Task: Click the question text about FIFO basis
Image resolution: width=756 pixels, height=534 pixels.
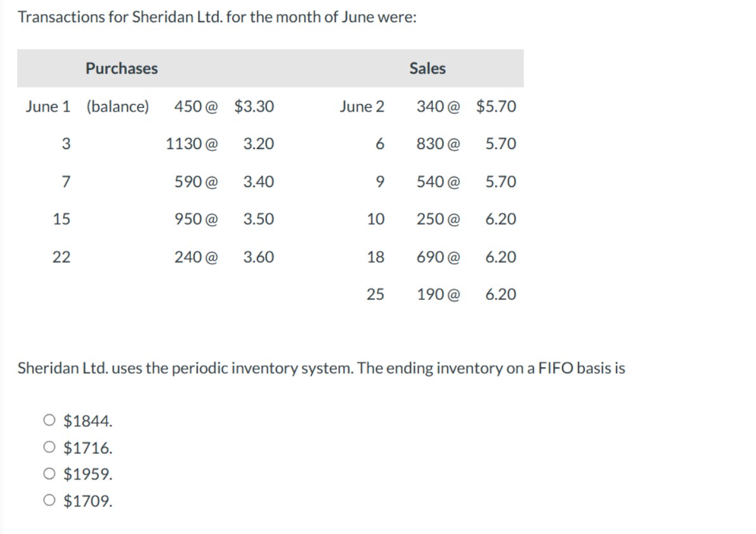Action: click(x=320, y=368)
